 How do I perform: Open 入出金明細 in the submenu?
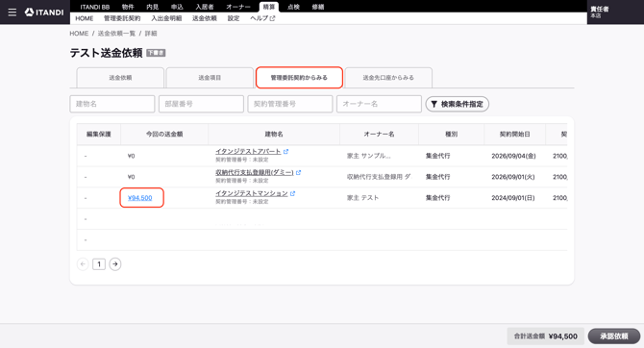(x=166, y=18)
